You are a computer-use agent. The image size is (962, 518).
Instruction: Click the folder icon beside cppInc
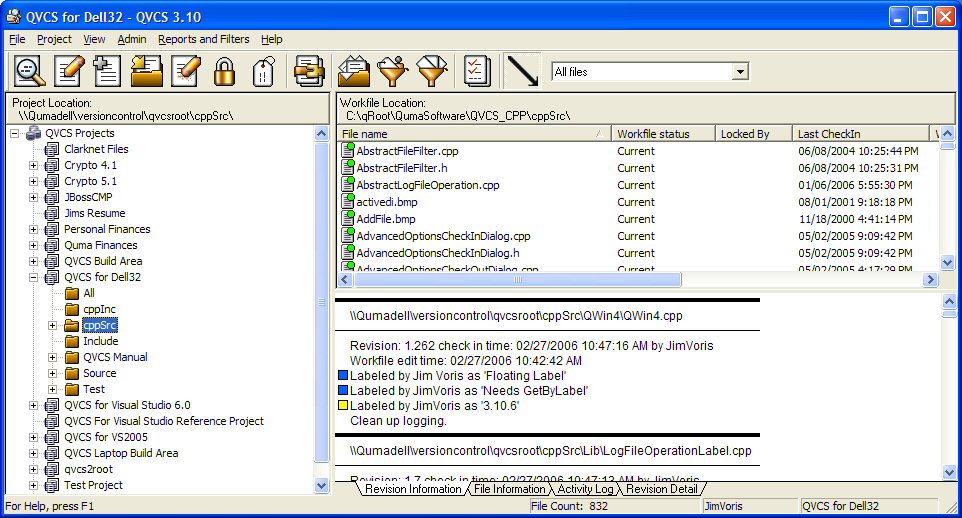click(x=72, y=309)
